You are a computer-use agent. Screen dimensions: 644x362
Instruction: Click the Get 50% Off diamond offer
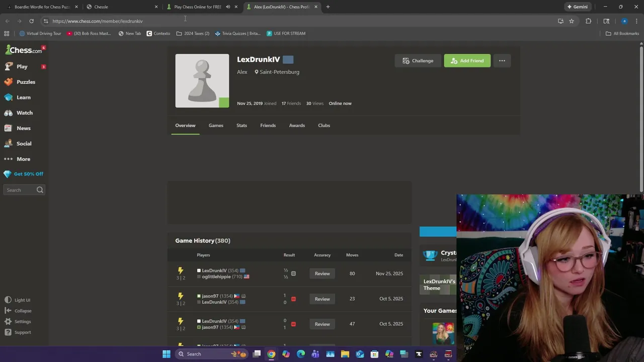click(24, 174)
